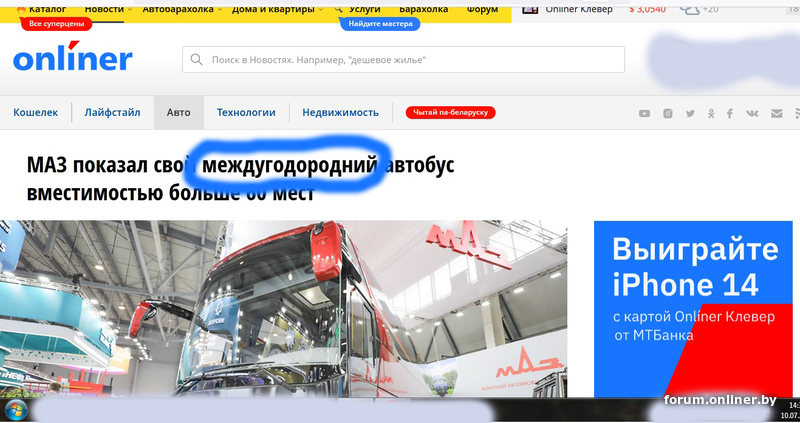The image size is (800, 423).
Task: Click the Onliner logo
Action: [72, 58]
